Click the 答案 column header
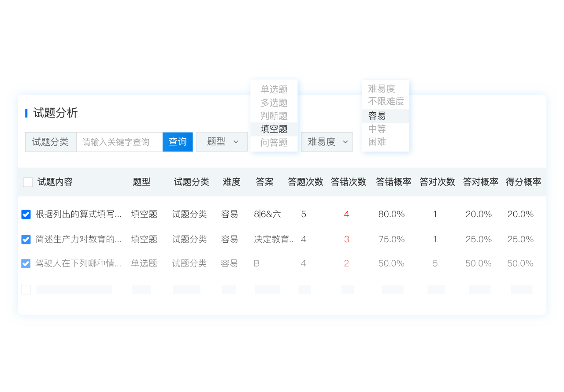Screen dimensions: 564x392 264,182
